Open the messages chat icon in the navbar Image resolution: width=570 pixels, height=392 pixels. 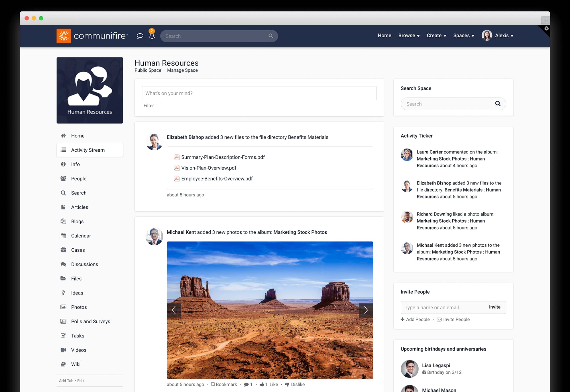tap(140, 36)
